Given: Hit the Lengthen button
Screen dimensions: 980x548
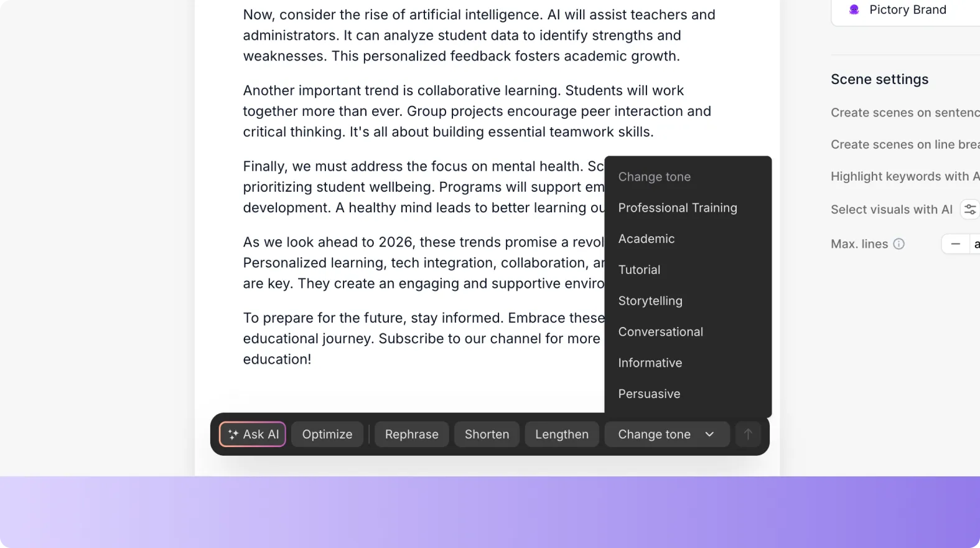Looking at the screenshot, I should click(561, 434).
